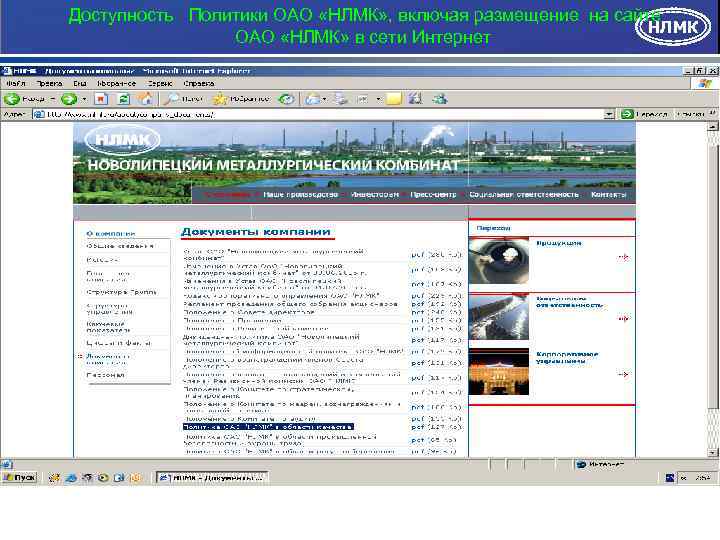Open highlighted Политика ОАО НЛМК в области качества
The width and height of the screenshot is (720, 540).
pyautogui.click(x=268, y=427)
